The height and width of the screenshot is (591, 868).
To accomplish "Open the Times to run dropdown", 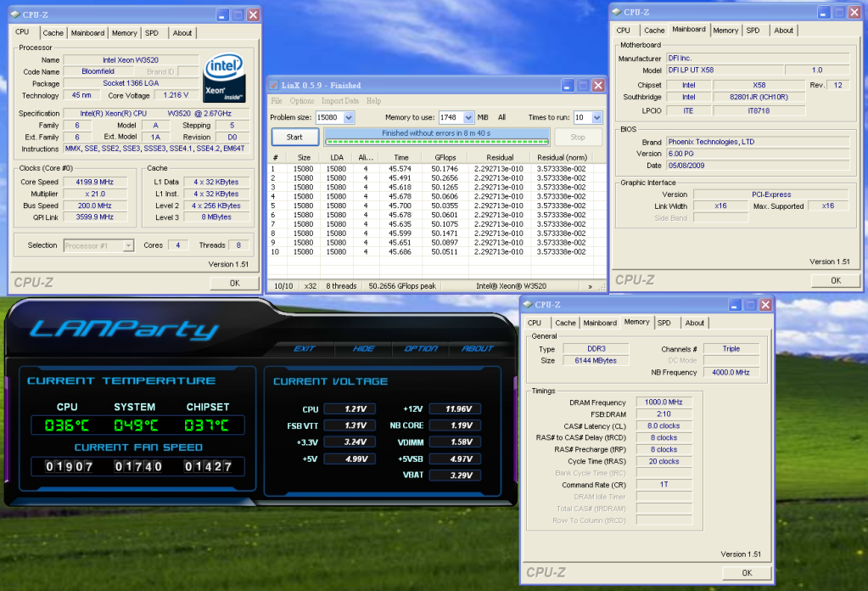I will 596,117.
